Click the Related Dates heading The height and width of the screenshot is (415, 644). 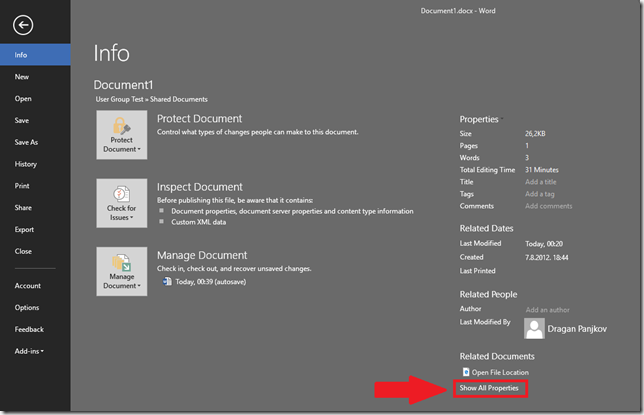[486, 228]
